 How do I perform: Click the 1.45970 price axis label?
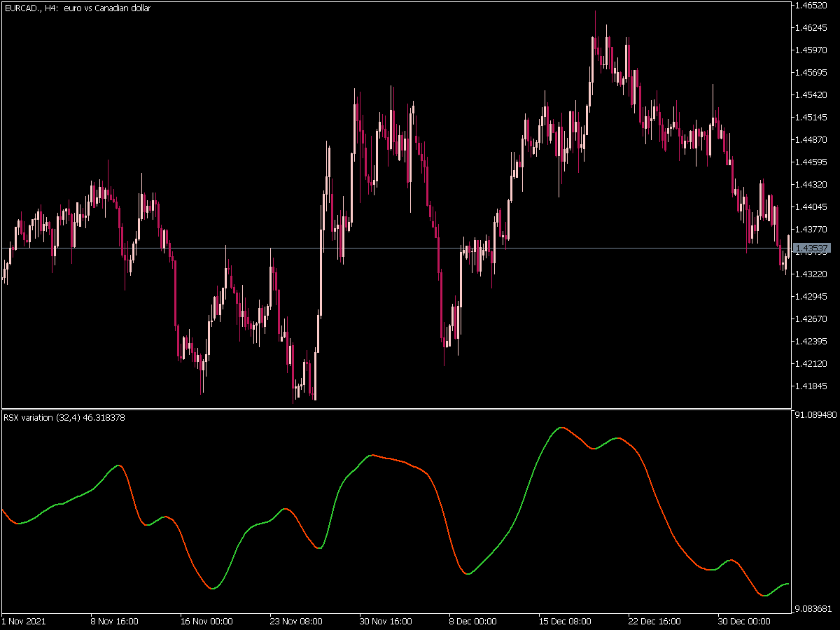tap(813, 50)
